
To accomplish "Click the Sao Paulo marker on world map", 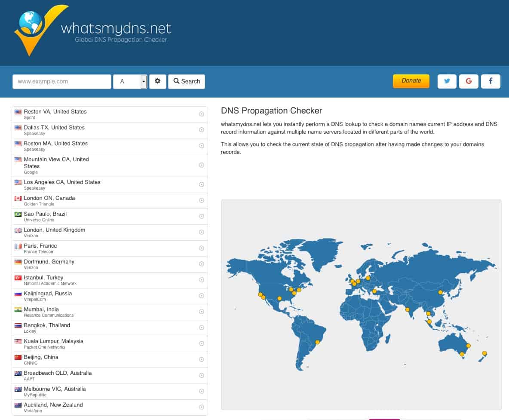I will tap(317, 342).
